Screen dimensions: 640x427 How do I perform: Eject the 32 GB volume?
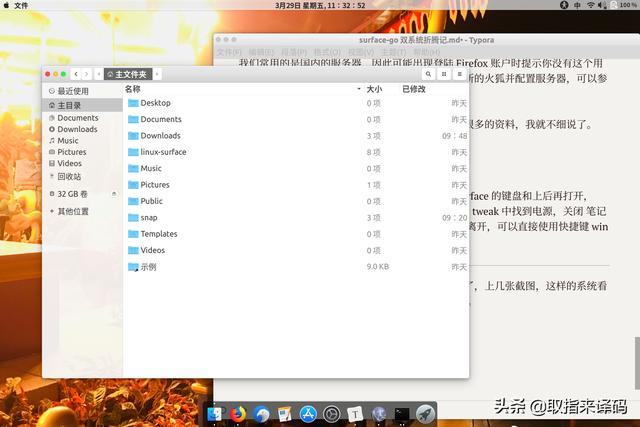[x=114, y=194]
